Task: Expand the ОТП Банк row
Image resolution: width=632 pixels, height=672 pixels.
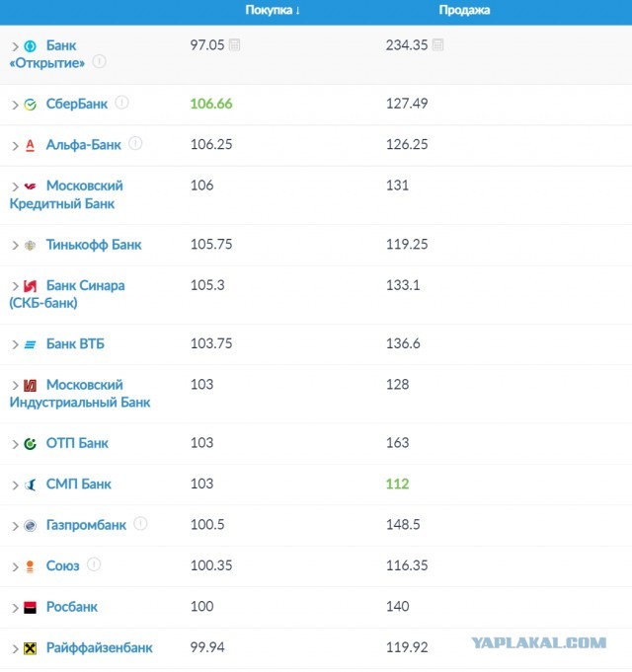Action: pyautogui.click(x=15, y=444)
